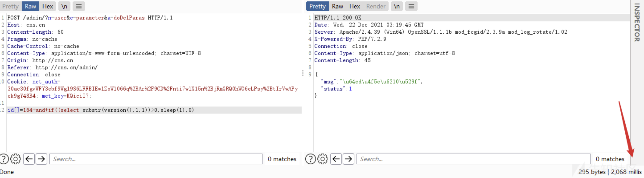Switch request view to Pretty tab
644x178 pixels.
point(11,6)
